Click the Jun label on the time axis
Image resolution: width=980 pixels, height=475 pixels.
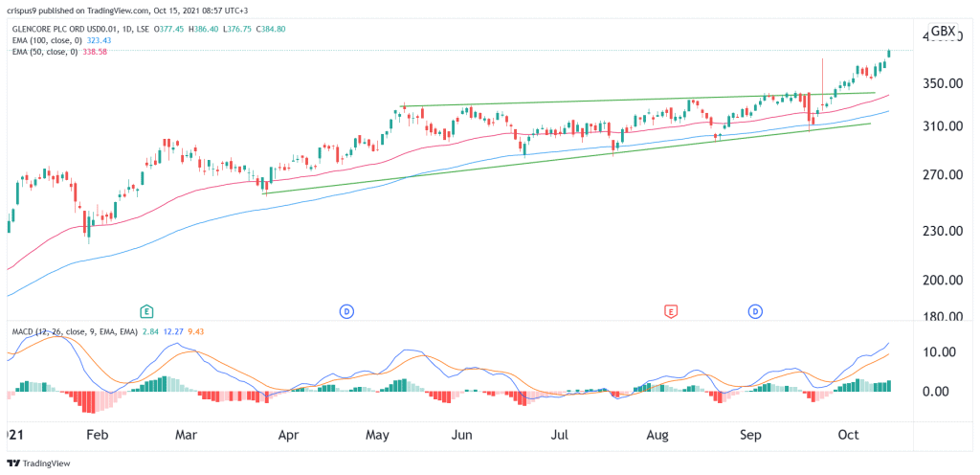point(461,435)
